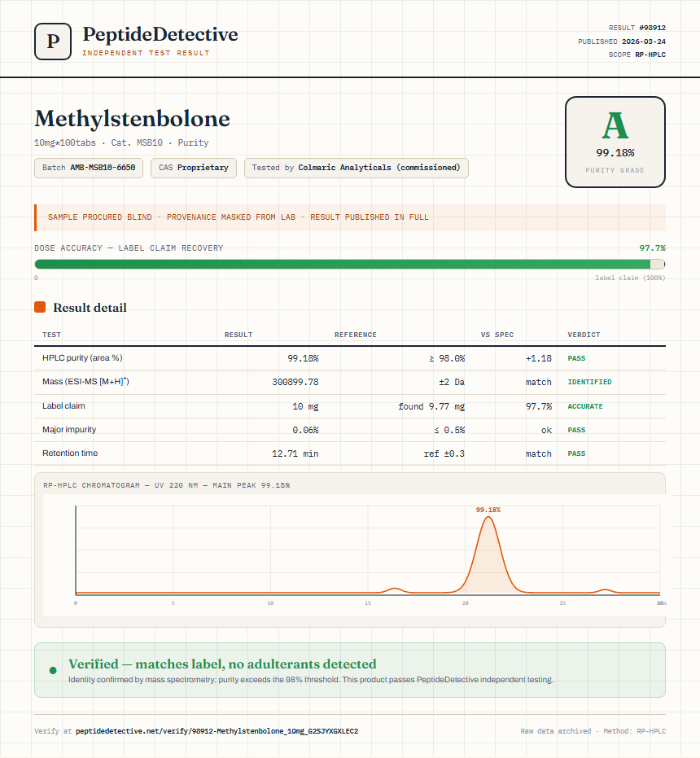This screenshot has width=700, height=758.
Task: Click the 0.06% impurity result
Action: pos(305,430)
